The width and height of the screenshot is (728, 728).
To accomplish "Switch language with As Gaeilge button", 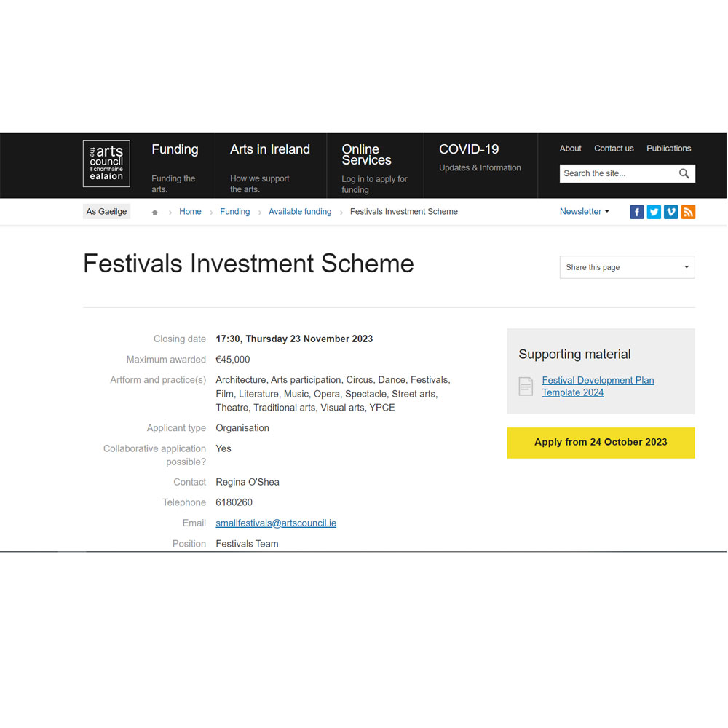I will tap(106, 212).
